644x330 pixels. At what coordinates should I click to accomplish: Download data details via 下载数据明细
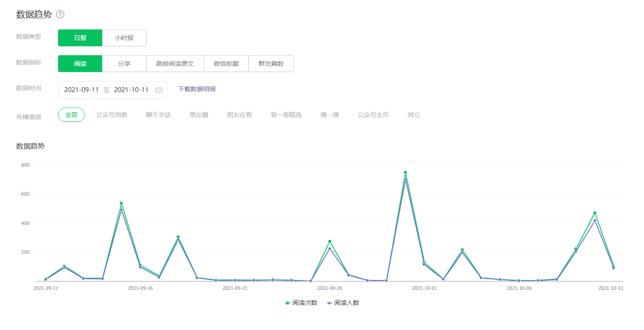click(x=197, y=89)
